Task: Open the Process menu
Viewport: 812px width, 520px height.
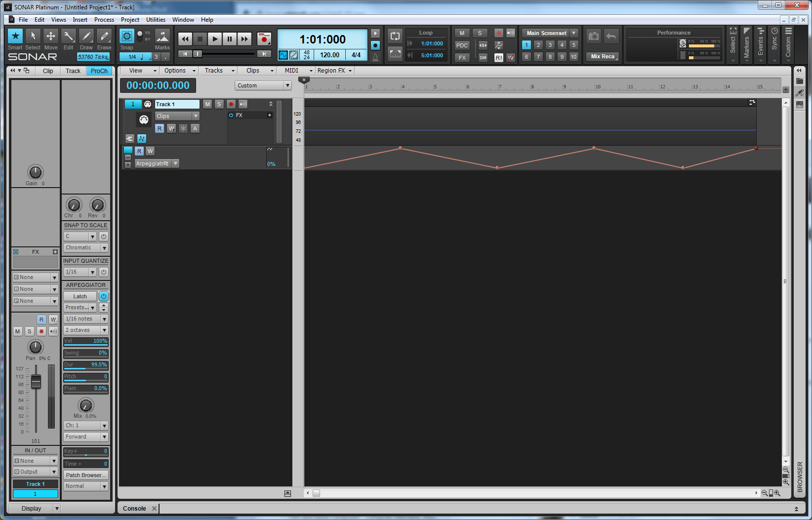Action: 104,20
